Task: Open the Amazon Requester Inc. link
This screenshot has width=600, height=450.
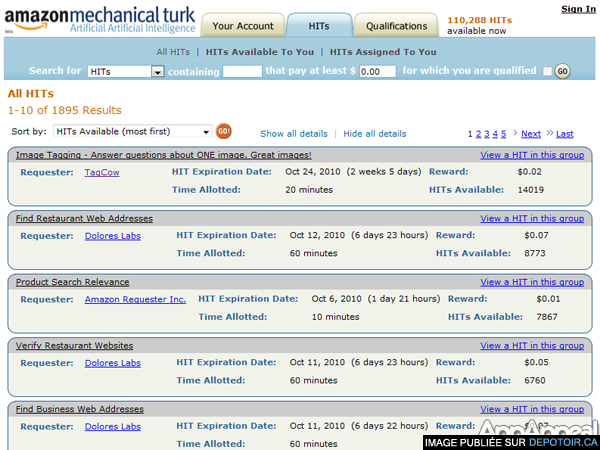Action: pyautogui.click(x=135, y=300)
